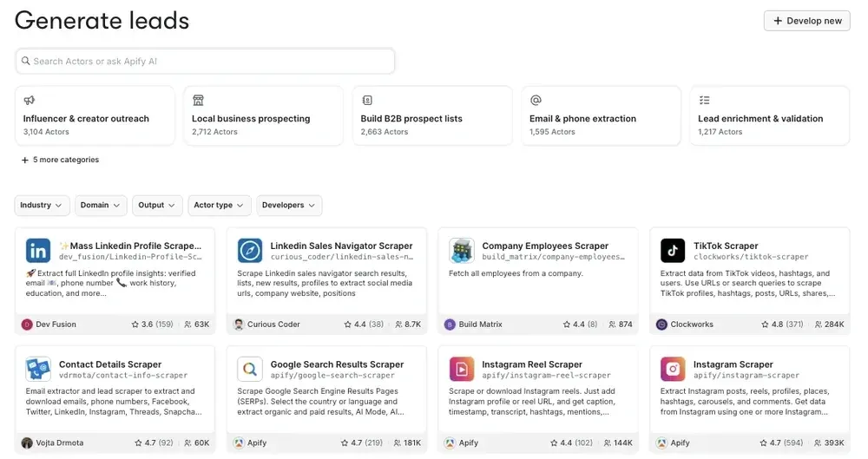Click the megaphone icon for Influencer outreach

tap(30, 100)
